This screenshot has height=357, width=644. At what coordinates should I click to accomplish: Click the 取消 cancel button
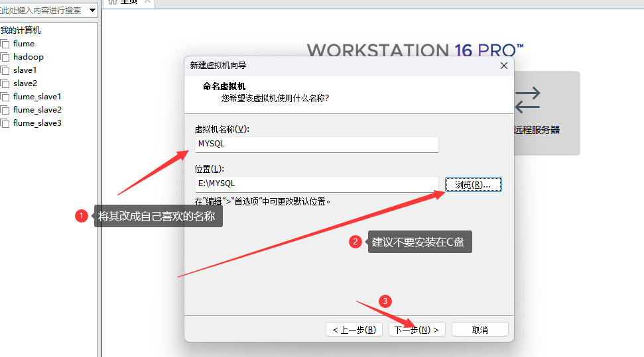pyautogui.click(x=480, y=329)
